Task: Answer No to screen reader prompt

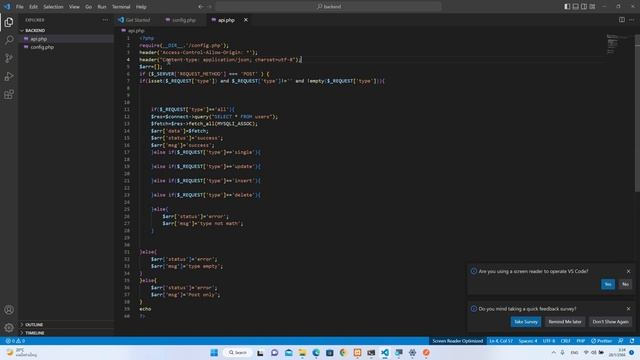Action: tap(625, 284)
